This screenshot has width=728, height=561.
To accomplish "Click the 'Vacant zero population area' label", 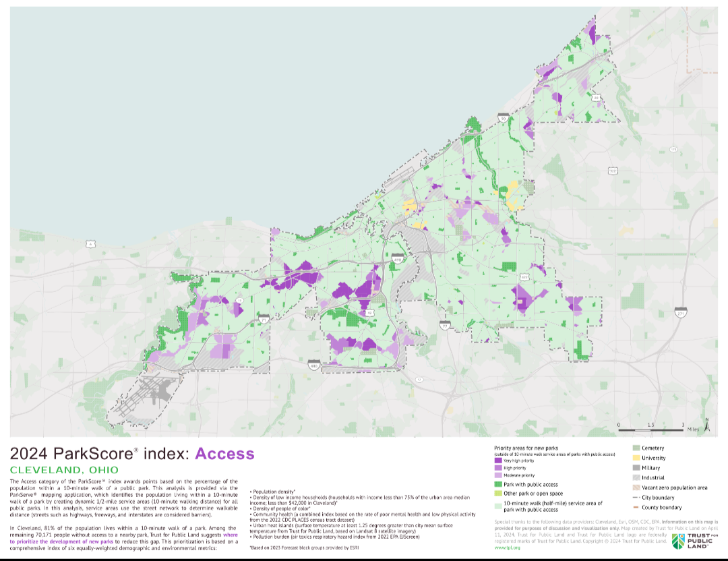I will [675, 488].
